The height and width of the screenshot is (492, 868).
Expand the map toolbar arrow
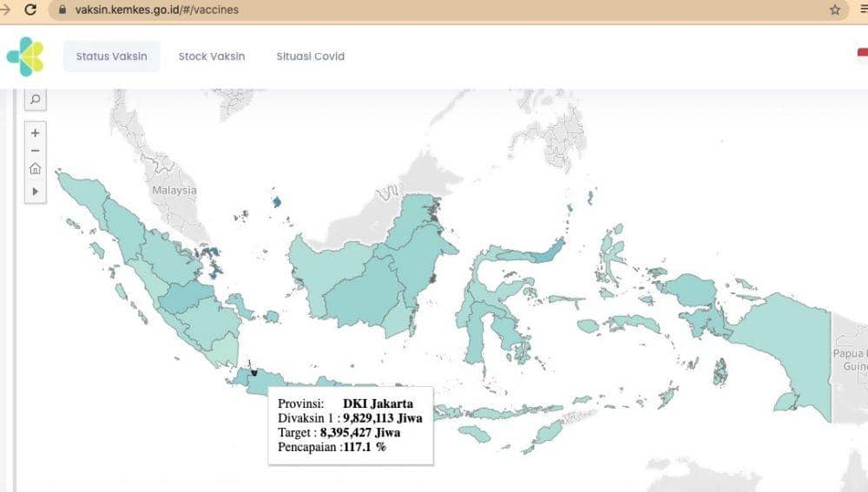click(x=35, y=190)
